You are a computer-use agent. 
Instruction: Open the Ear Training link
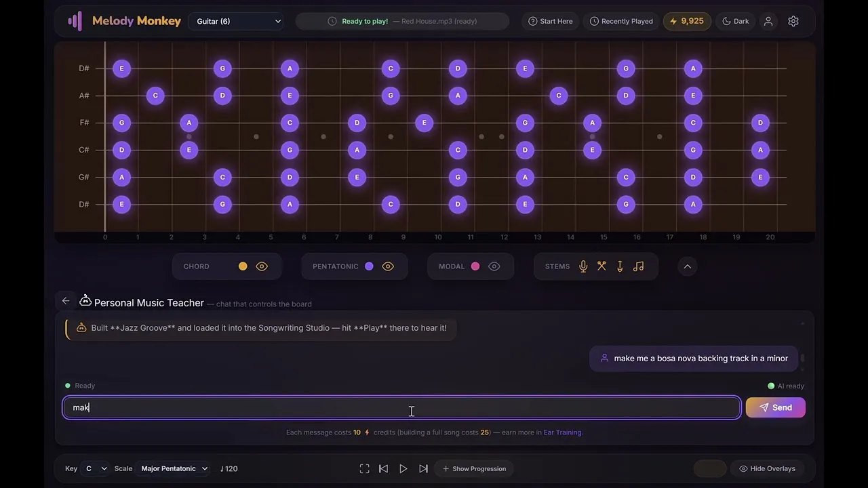[562, 432]
